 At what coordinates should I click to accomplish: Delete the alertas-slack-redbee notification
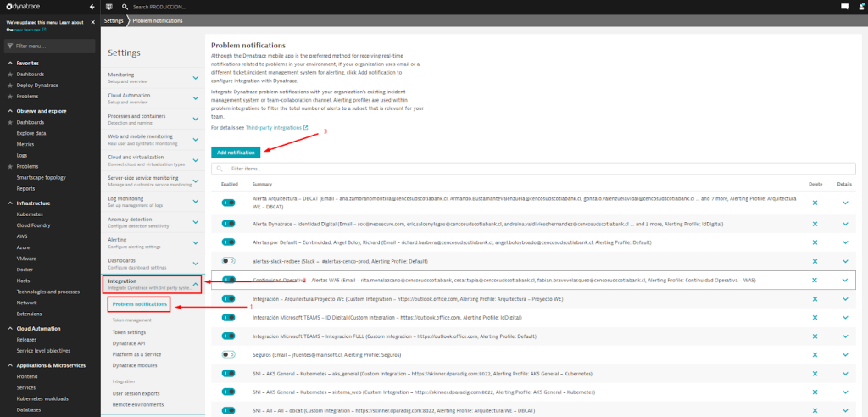coord(815,261)
